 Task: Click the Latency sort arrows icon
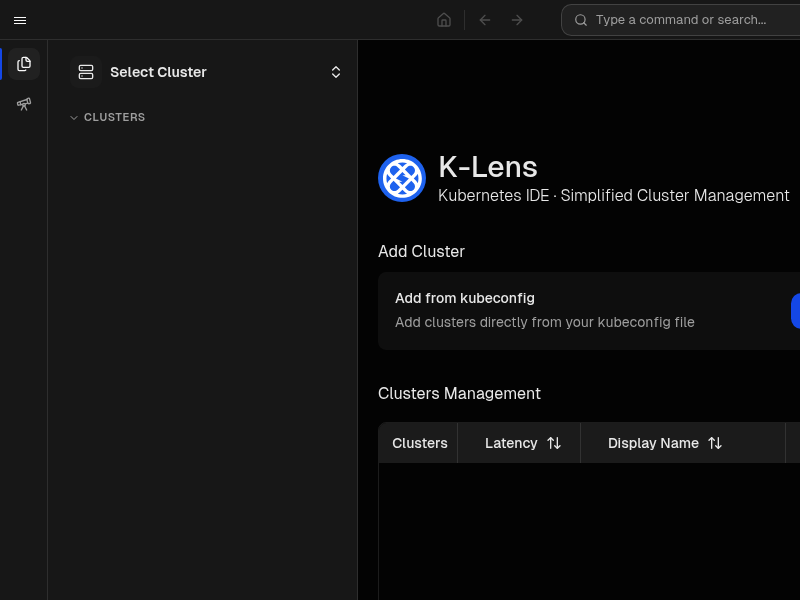pyautogui.click(x=554, y=443)
